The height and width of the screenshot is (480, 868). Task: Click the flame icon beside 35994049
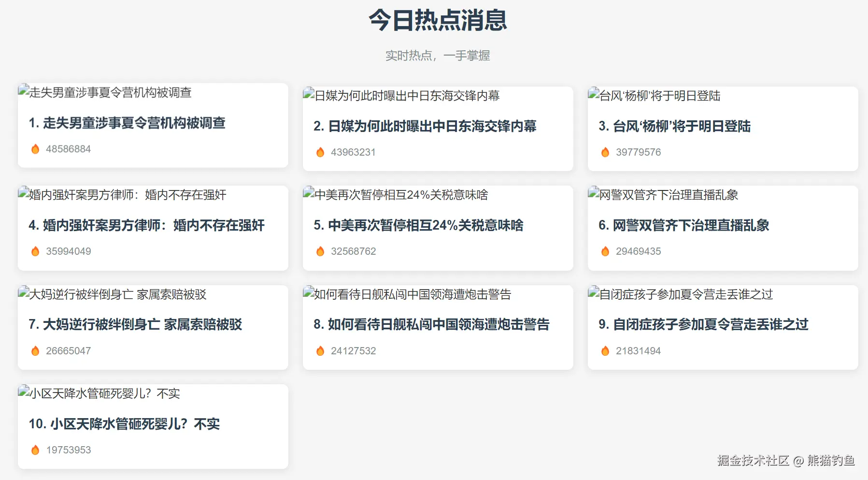coord(35,251)
